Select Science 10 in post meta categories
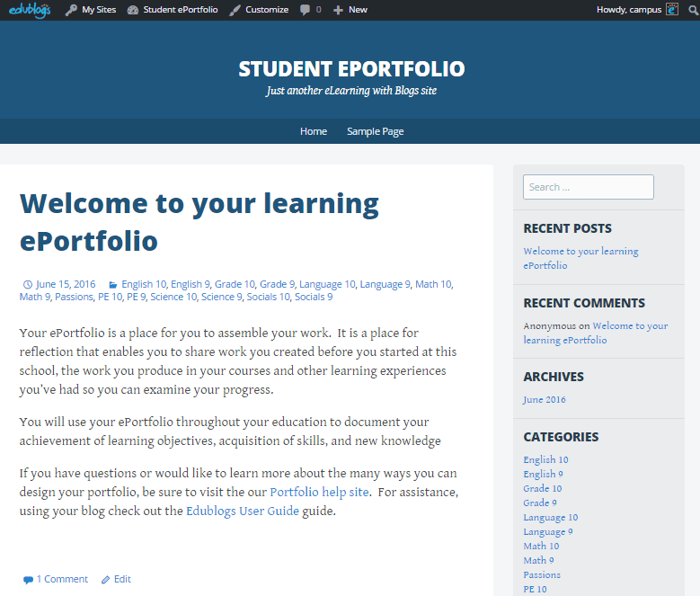Image resolution: width=700 pixels, height=596 pixels. click(x=173, y=297)
